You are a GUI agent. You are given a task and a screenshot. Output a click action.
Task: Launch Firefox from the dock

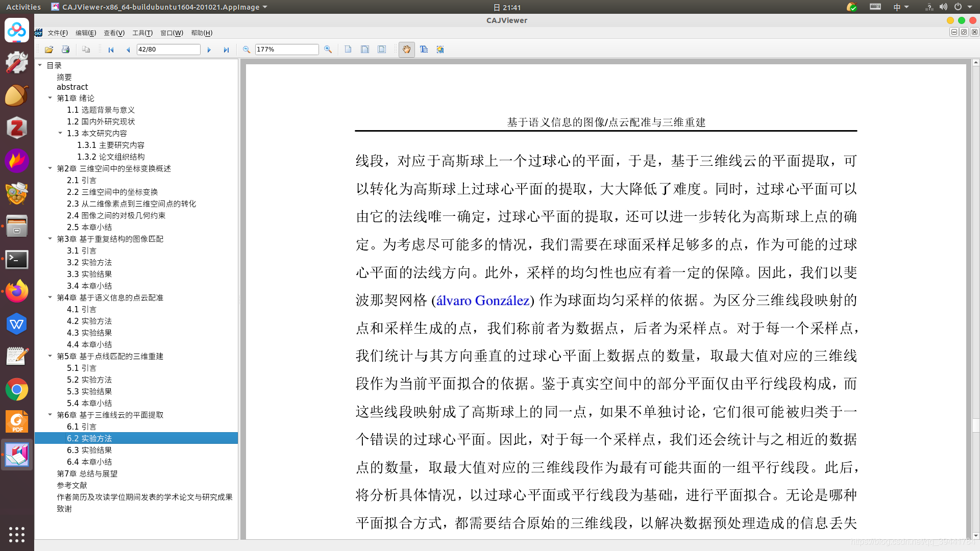point(17,292)
